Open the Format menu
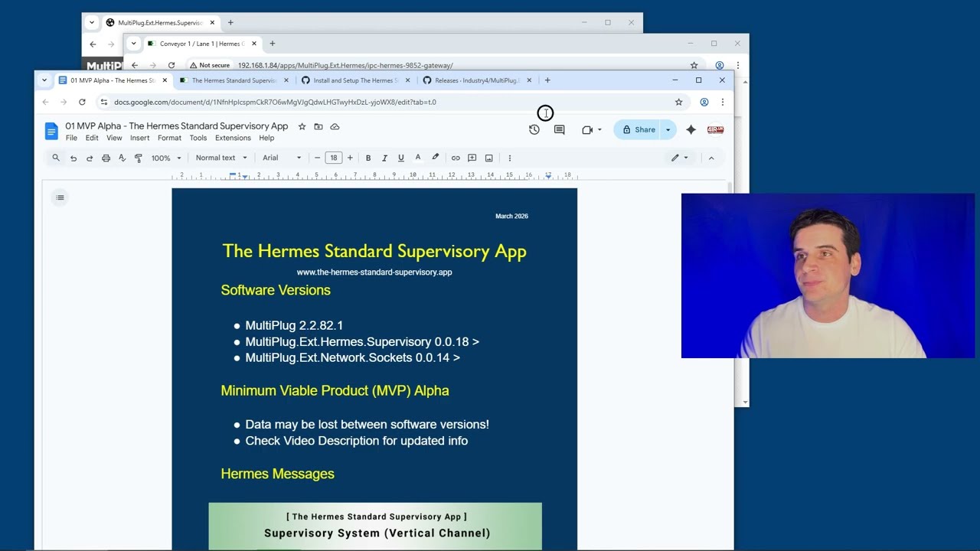The width and height of the screenshot is (980, 551). (169, 138)
